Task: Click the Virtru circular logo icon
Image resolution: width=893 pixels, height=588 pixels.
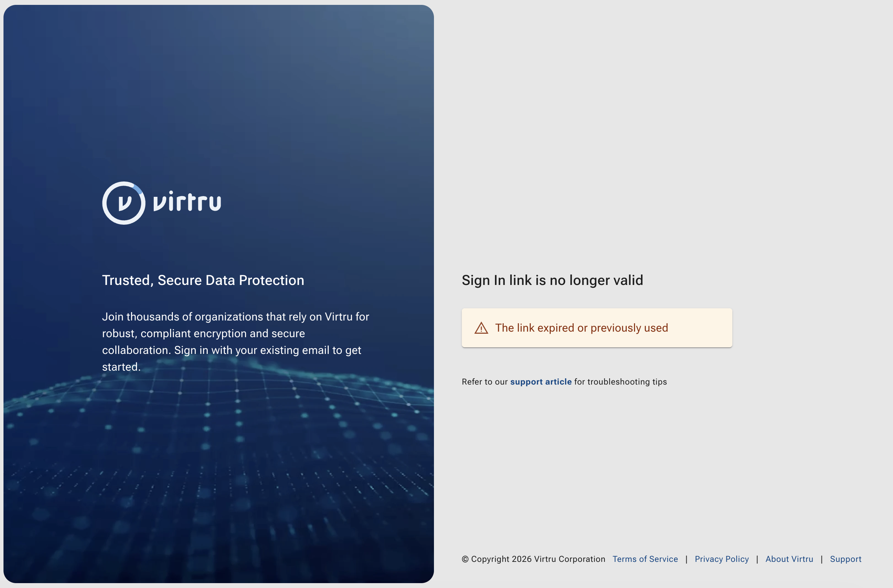Action: [x=124, y=203]
